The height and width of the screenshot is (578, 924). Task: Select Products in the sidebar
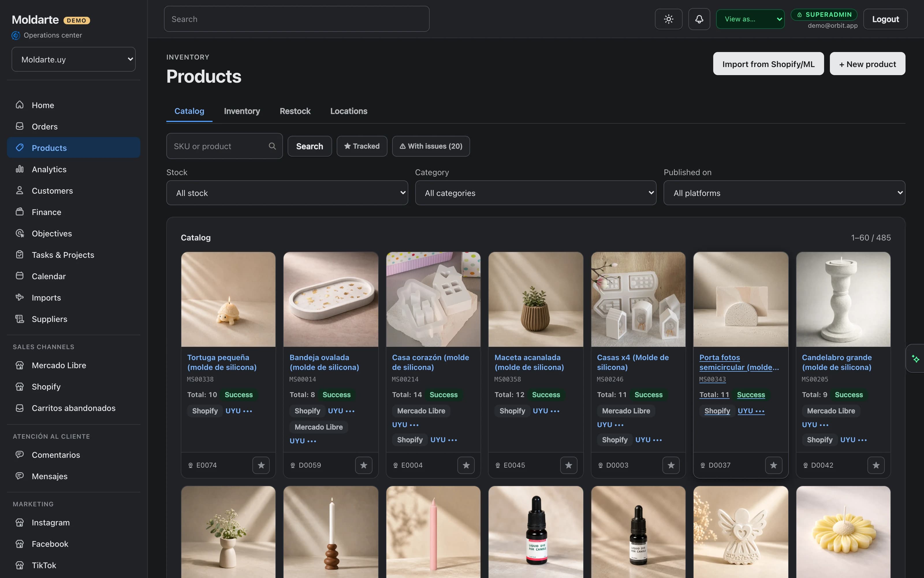pos(74,148)
